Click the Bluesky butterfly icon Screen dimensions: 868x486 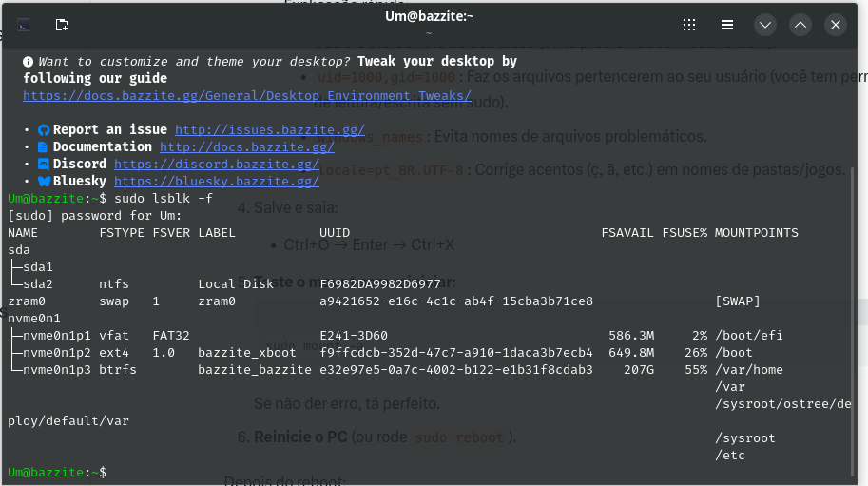(x=43, y=181)
